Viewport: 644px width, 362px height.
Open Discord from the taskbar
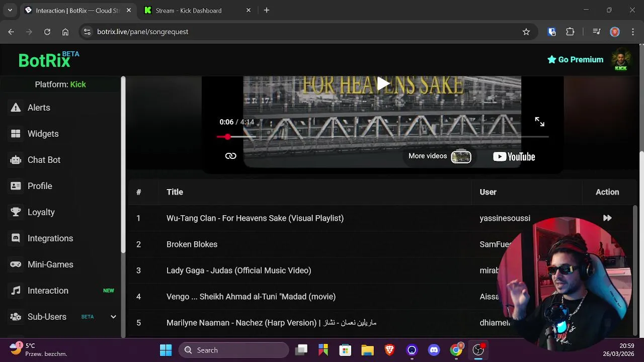pos(434,350)
